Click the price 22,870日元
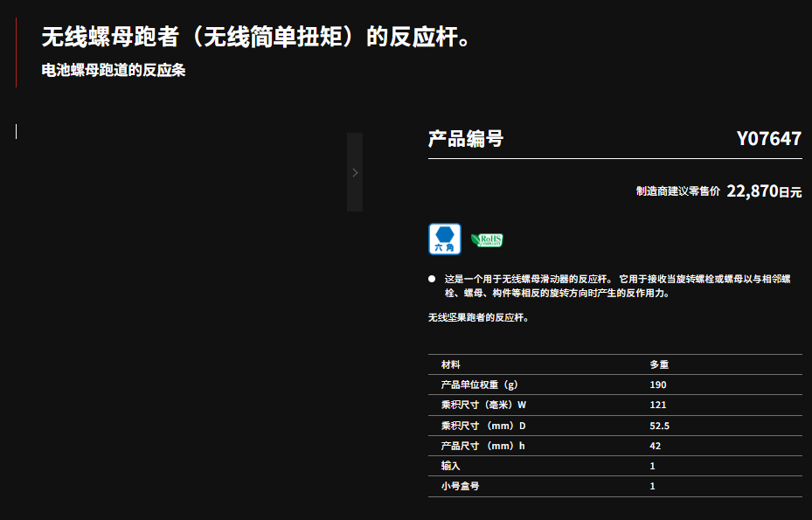The width and height of the screenshot is (812, 520). pos(763,191)
